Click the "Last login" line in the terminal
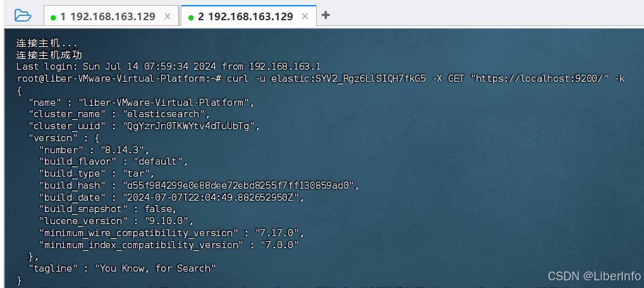The image size is (644, 288). [x=169, y=66]
